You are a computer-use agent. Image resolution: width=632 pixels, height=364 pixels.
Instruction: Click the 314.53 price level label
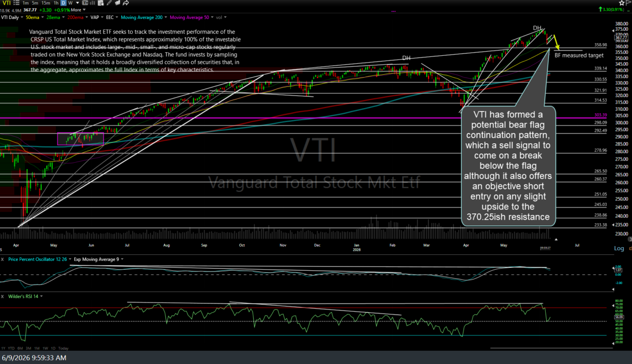coord(601,100)
